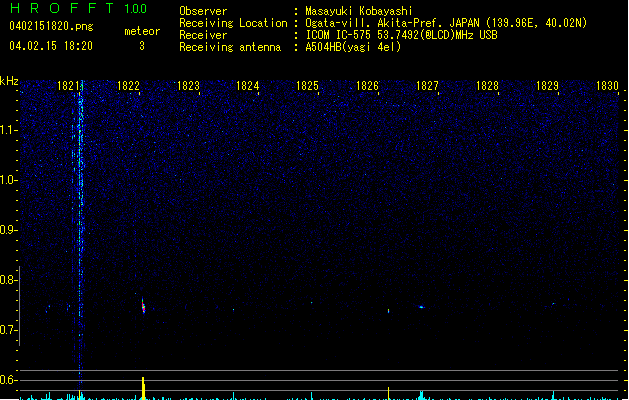
Task: Click the 'Receiver' field label
Action: (203, 35)
